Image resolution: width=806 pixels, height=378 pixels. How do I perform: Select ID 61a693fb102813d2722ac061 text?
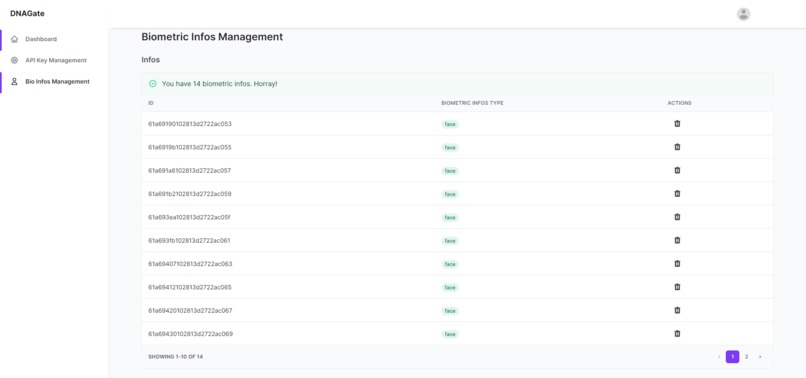(x=190, y=241)
